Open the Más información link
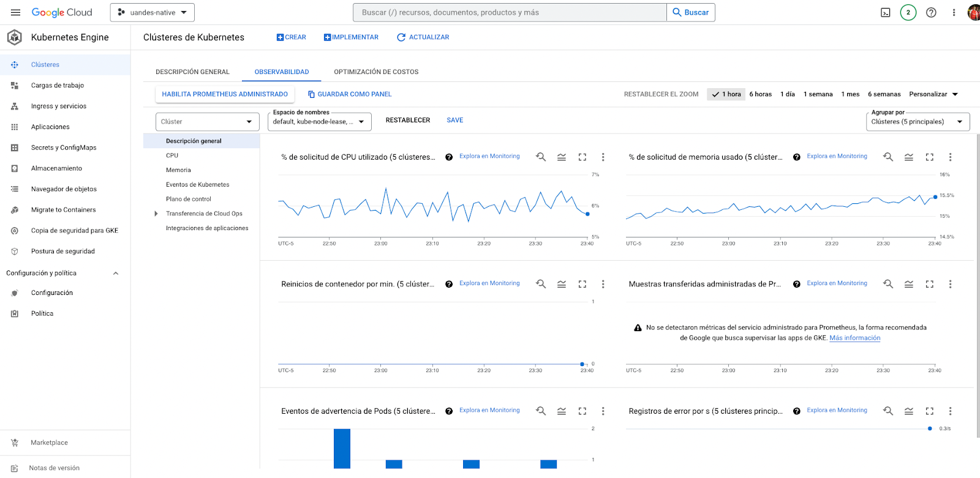This screenshot has height=478, width=980. point(854,338)
